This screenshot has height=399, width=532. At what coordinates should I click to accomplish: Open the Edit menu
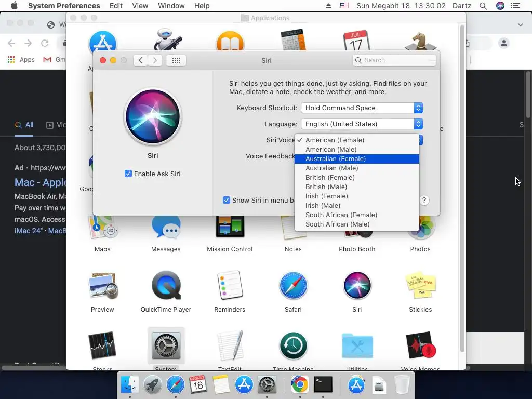click(x=116, y=6)
